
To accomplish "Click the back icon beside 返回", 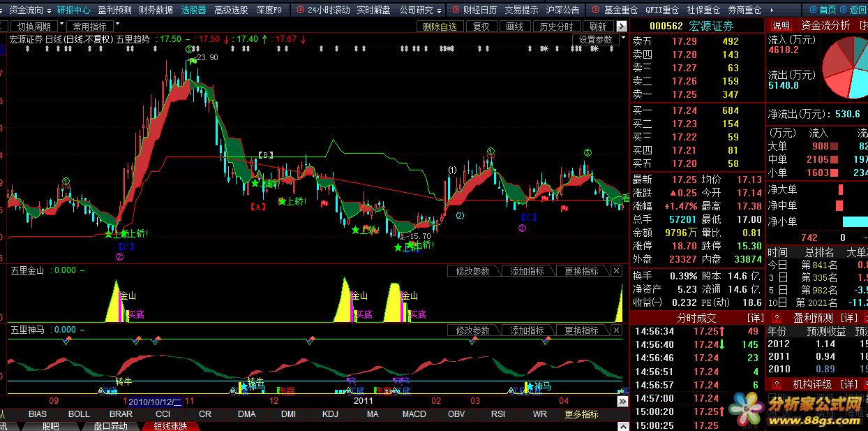I will point(843,10).
